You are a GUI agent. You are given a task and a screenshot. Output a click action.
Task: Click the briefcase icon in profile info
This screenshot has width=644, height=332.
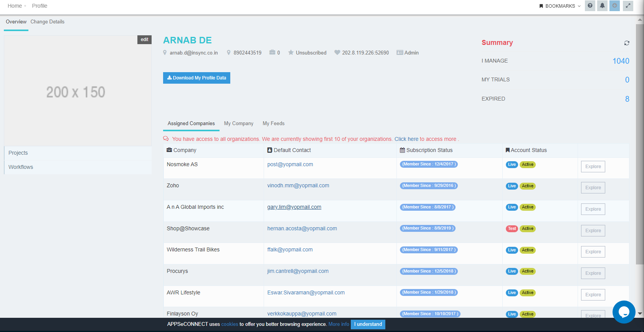point(272,52)
